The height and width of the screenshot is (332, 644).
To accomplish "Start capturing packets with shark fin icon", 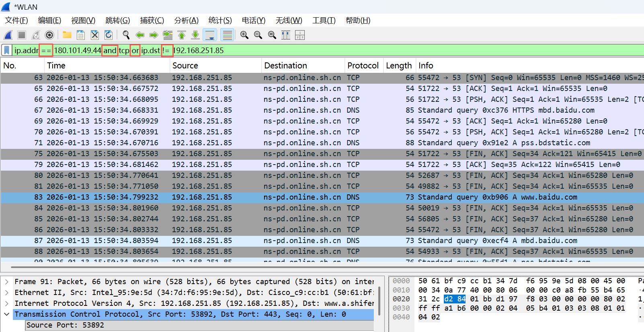I will point(8,35).
